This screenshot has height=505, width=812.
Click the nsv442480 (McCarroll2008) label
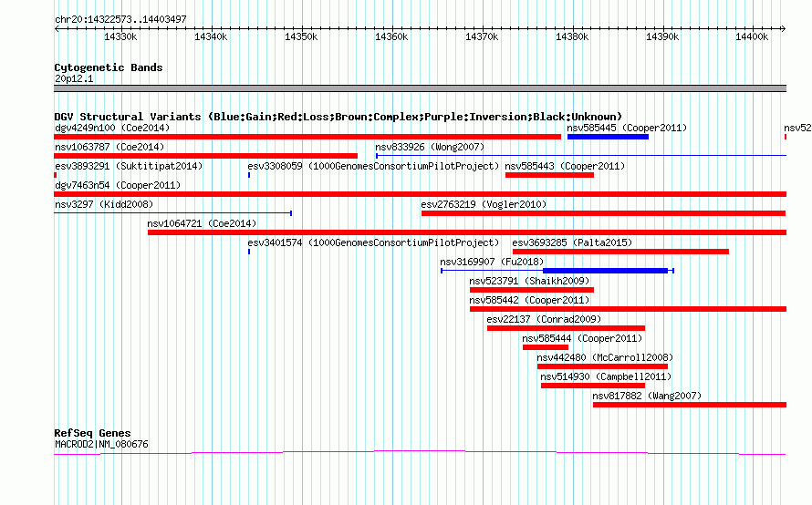pyautogui.click(x=605, y=357)
